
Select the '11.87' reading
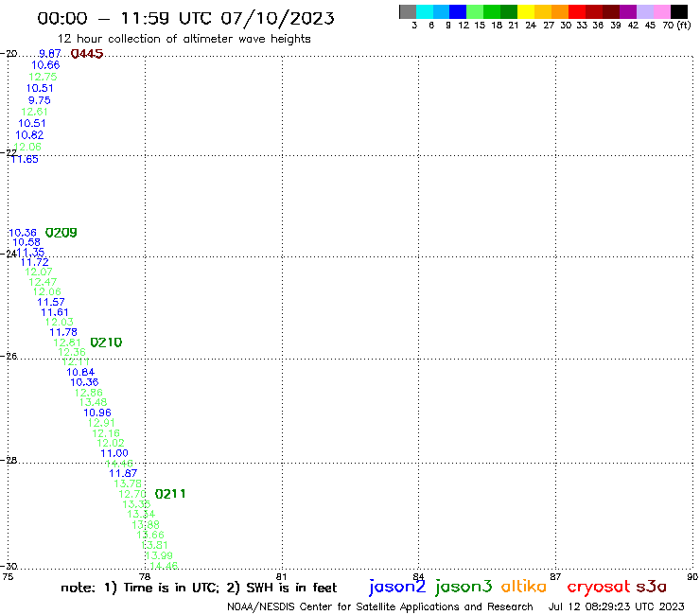point(123,473)
